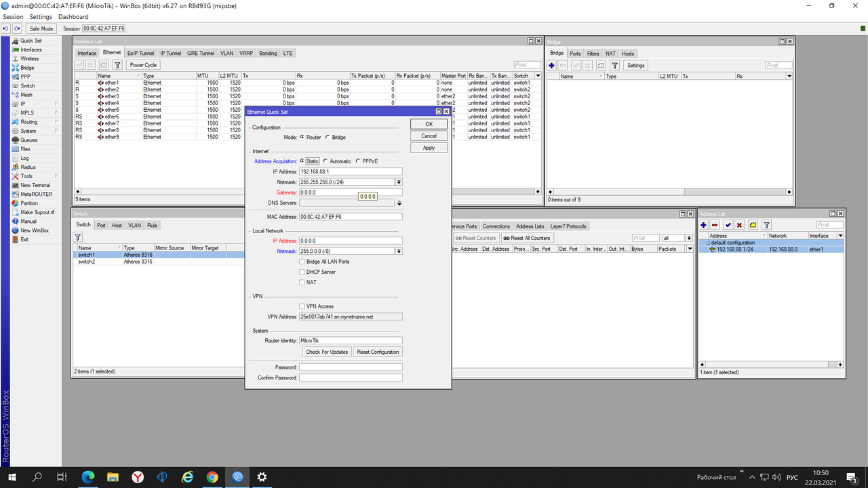Screen dimensions: 868x488
Task: Click the IP Address field showing 192.168.88.1
Action: pos(351,171)
